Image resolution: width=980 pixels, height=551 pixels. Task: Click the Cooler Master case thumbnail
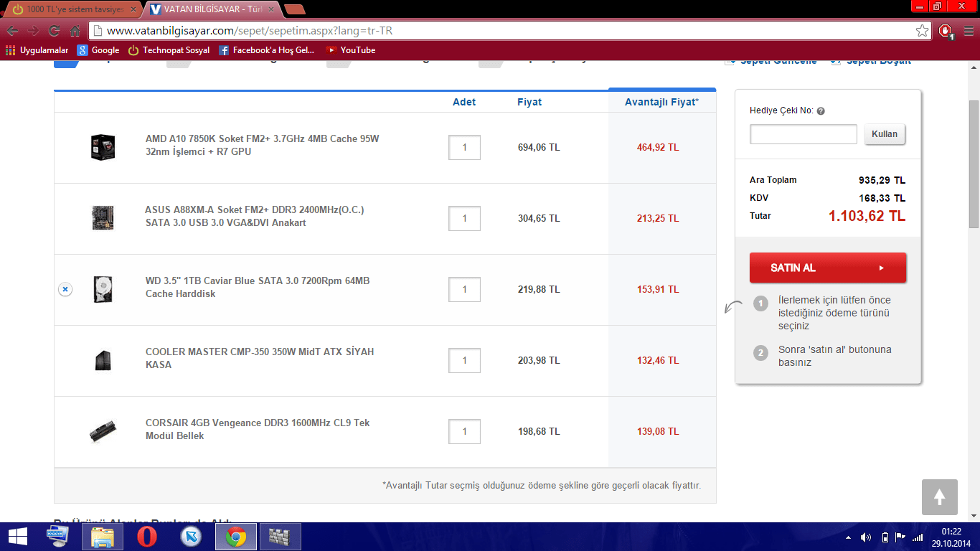(103, 360)
